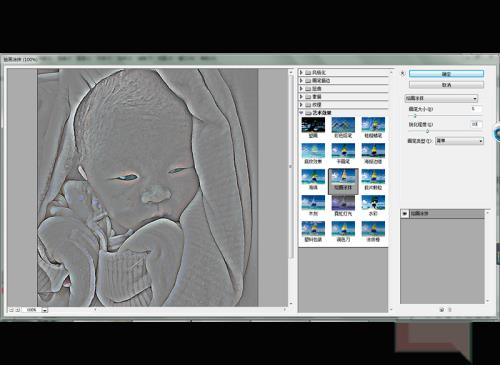
Task: Click the brush size value field
Action: [476, 109]
